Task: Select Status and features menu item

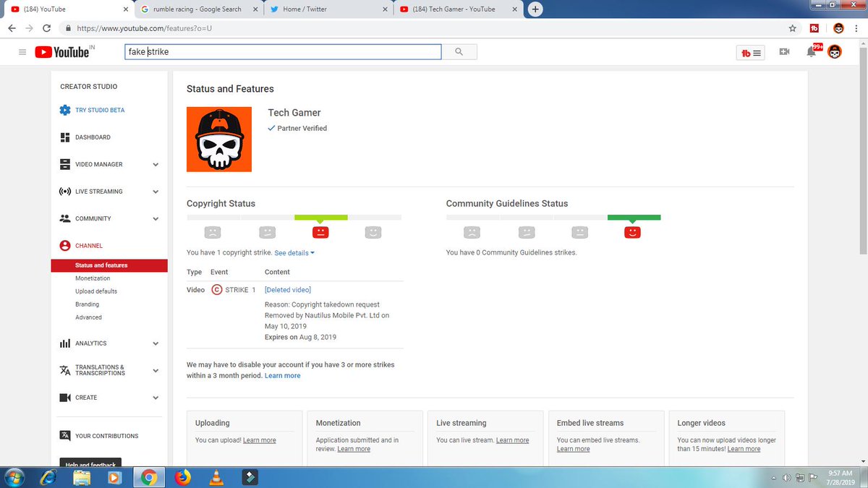Action: click(109, 265)
